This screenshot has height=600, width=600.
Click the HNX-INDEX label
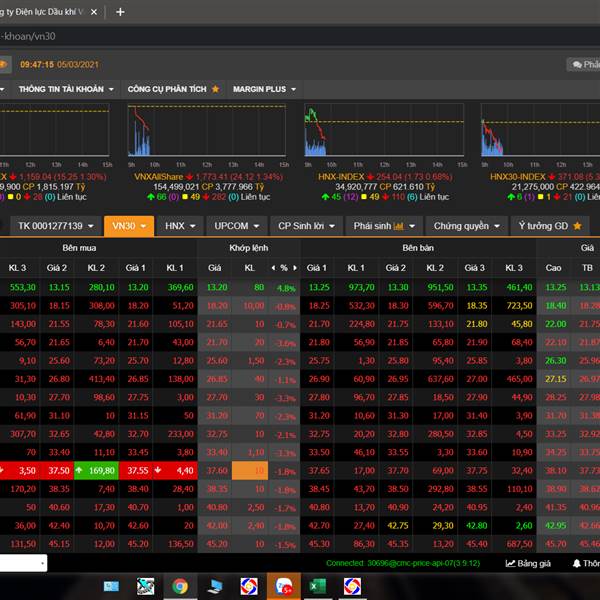pyautogui.click(x=341, y=177)
